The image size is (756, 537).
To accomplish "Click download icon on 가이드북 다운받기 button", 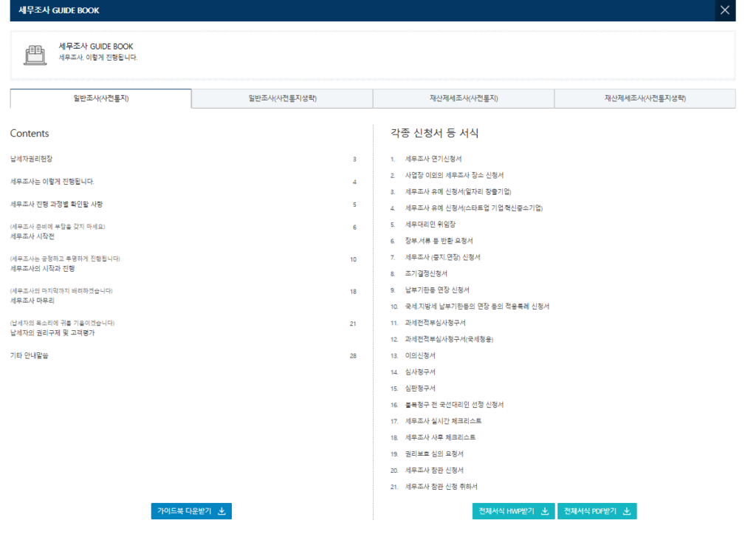I will point(222,511).
